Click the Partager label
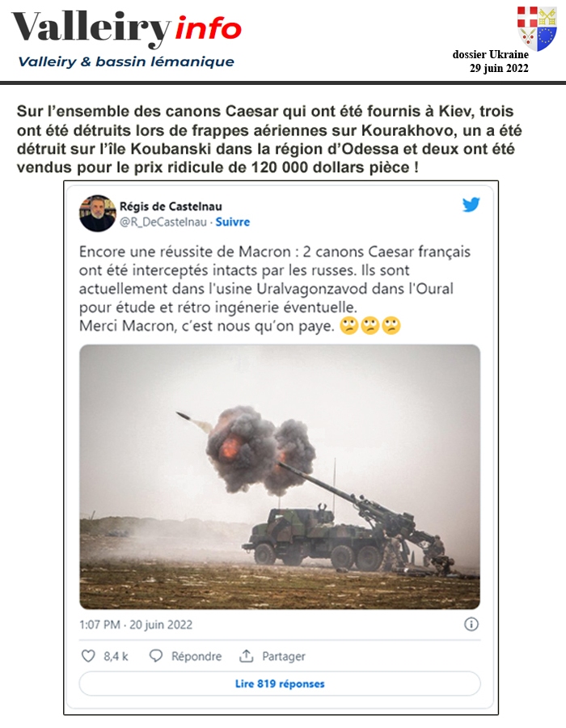 click(x=284, y=656)
